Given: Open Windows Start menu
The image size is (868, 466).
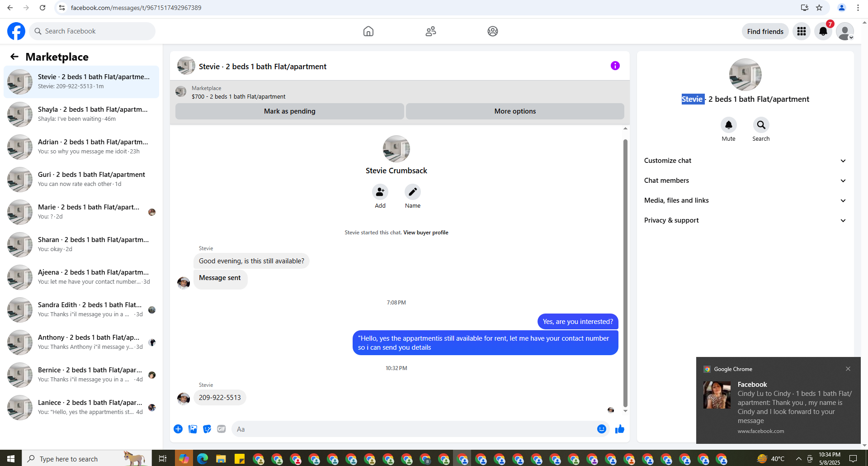Looking at the screenshot, I should 11,458.
